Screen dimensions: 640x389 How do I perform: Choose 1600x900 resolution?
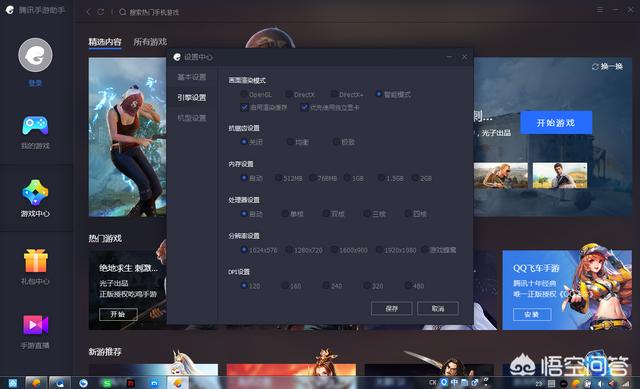(334, 249)
